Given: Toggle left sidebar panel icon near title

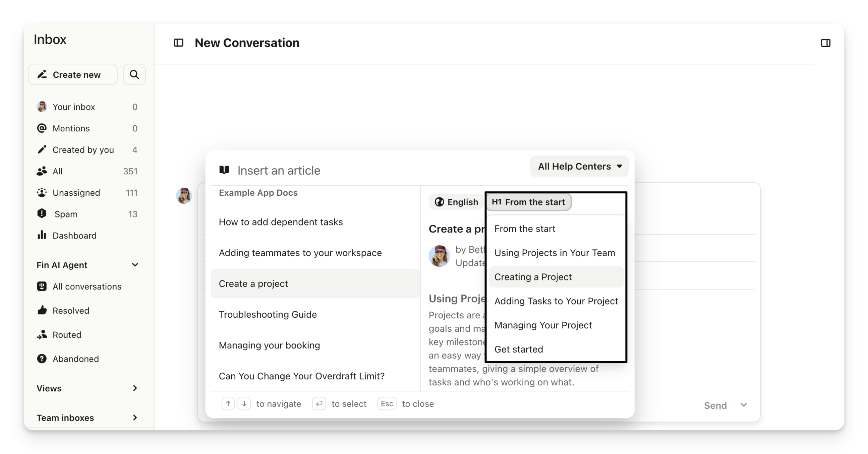Looking at the screenshot, I should pos(178,43).
